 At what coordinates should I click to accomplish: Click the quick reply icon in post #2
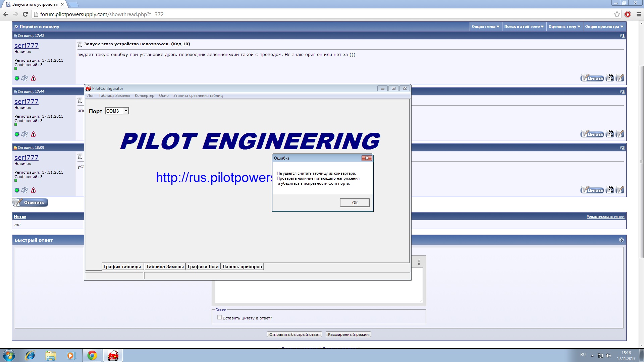click(x=620, y=134)
